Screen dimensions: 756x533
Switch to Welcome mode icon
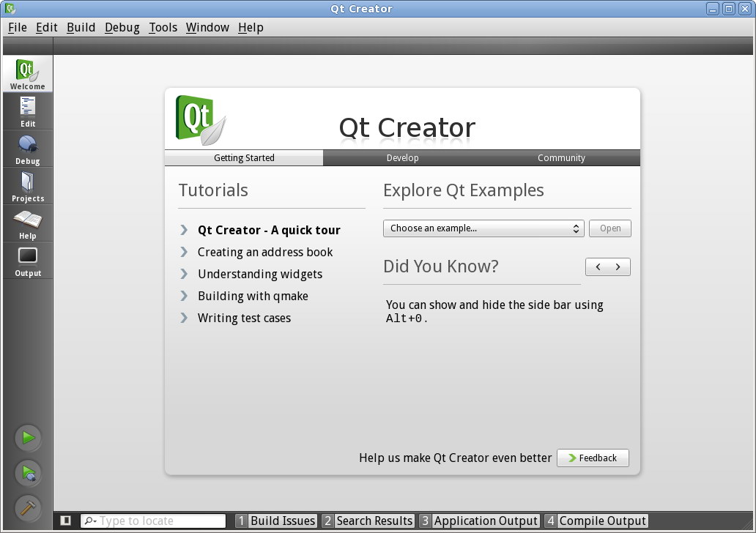28,74
